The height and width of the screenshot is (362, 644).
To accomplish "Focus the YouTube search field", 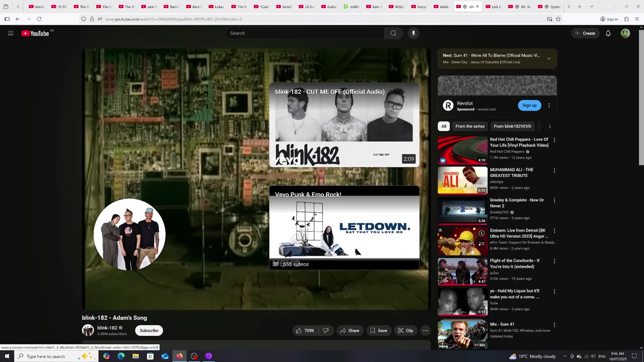I will [x=305, y=33].
